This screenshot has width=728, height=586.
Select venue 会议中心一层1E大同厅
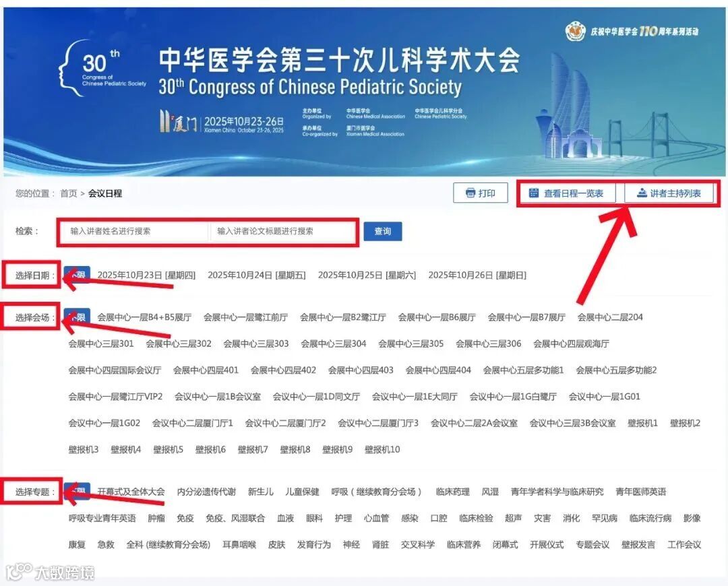pos(415,397)
